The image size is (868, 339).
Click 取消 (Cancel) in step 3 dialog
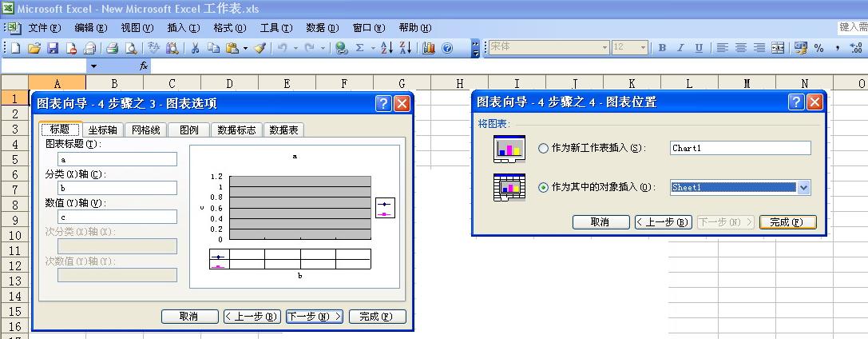pyautogui.click(x=190, y=317)
